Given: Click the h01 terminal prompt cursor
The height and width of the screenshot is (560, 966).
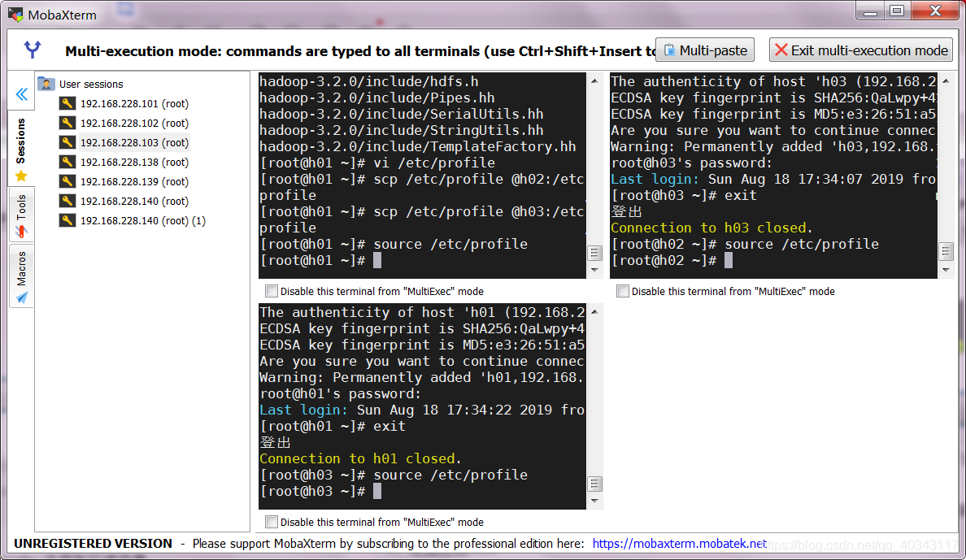Looking at the screenshot, I should [x=377, y=261].
